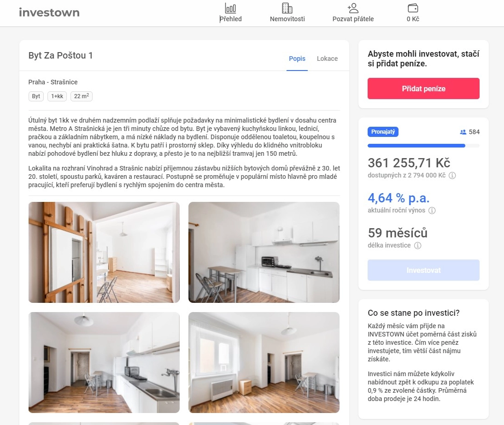The width and height of the screenshot is (504, 425).
Task: Open the photo with wooden coat rack
Action: pos(104,252)
